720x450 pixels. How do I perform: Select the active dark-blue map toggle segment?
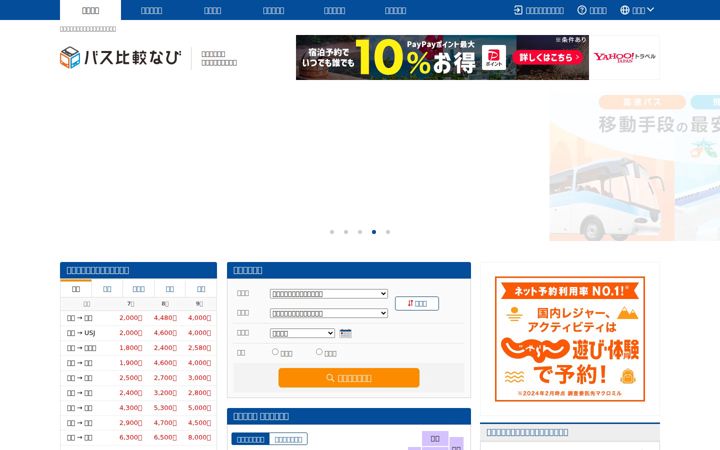pyautogui.click(x=250, y=439)
